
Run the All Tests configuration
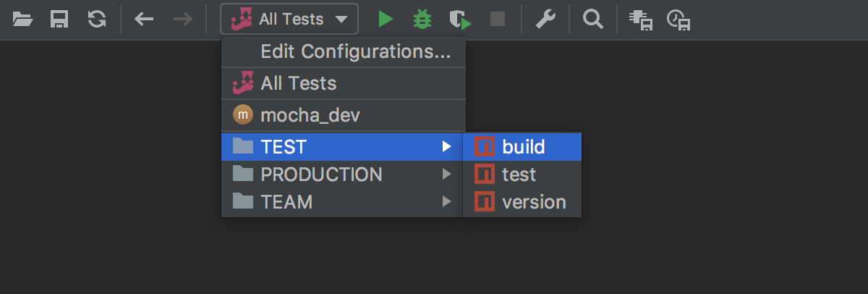click(386, 19)
